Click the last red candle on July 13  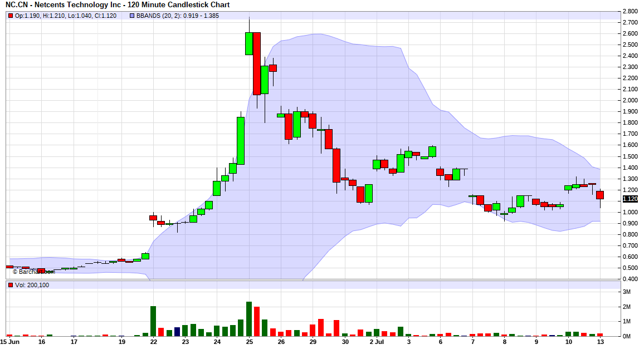600,195
